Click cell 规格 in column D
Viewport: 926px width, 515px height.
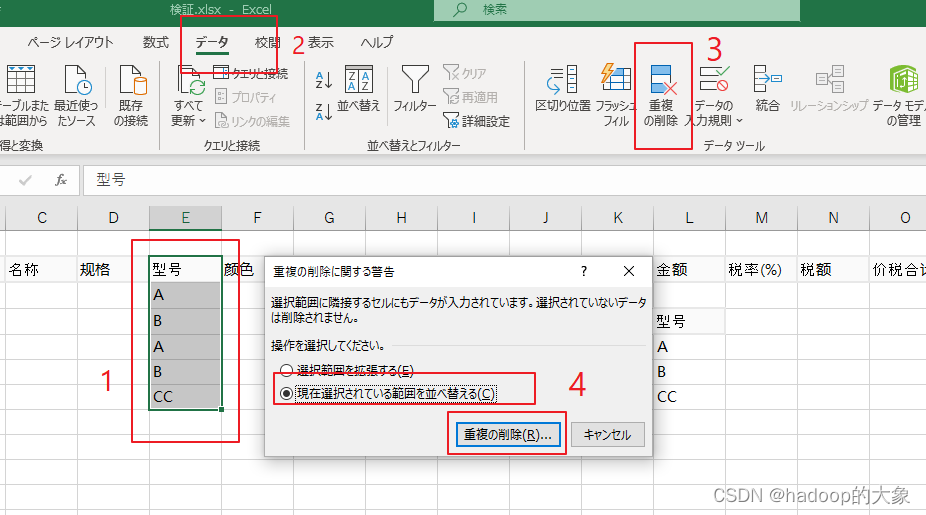coord(113,269)
